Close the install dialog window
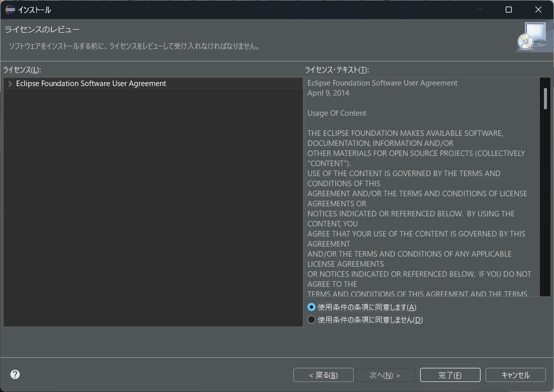 [538, 10]
